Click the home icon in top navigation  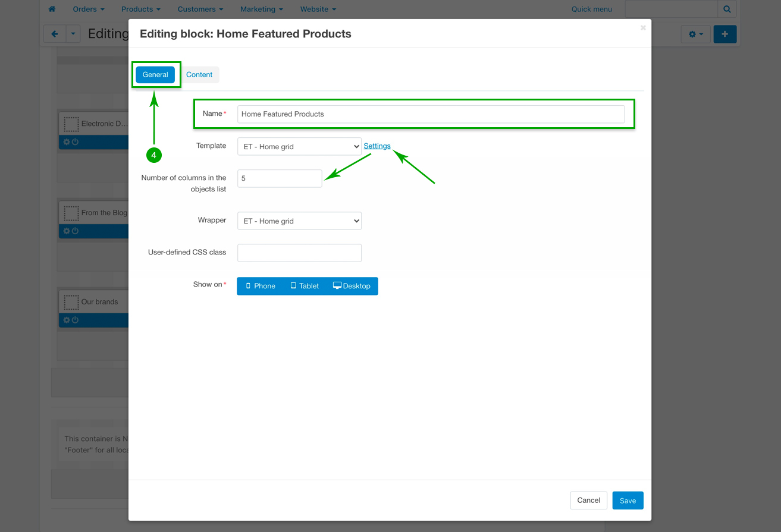pyautogui.click(x=52, y=10)
